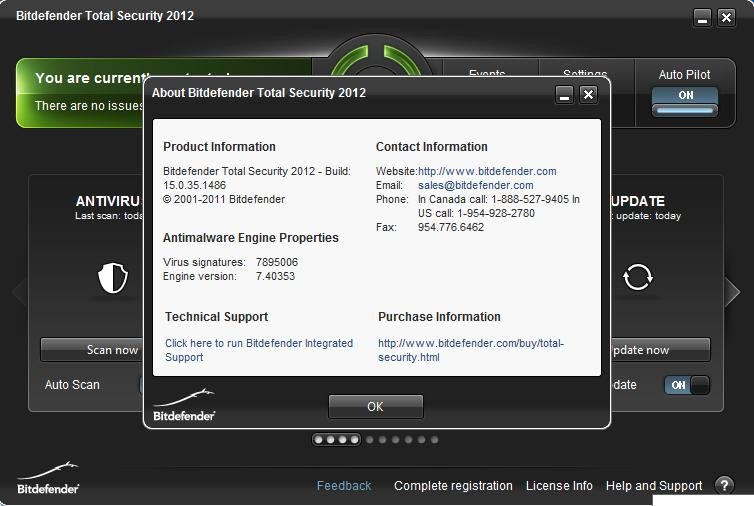
Task: Click the Update now button
Action: 660,350
